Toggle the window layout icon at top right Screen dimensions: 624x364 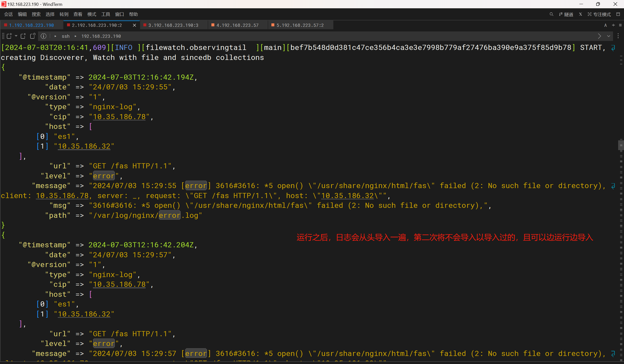point(618,14)
